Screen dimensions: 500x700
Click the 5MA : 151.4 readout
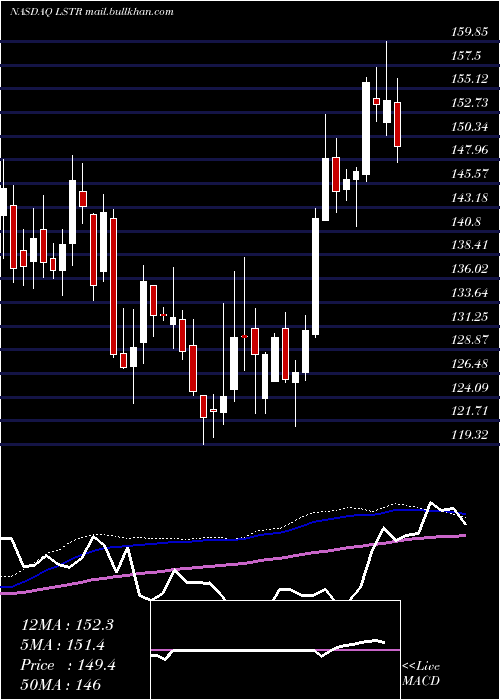coord(63,645)
